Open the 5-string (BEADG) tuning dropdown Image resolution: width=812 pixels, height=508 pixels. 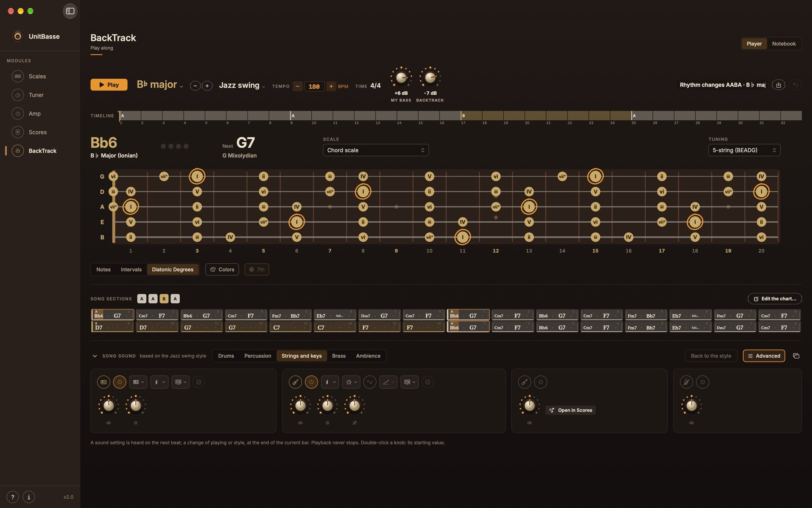744,150
